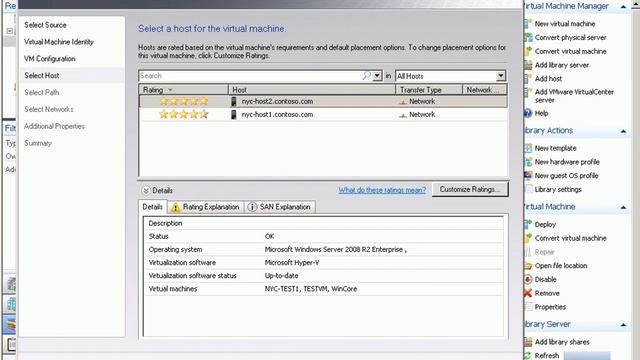Collapse the Library Server actions group
The image size is (640, 360).
tap(623, 325)
